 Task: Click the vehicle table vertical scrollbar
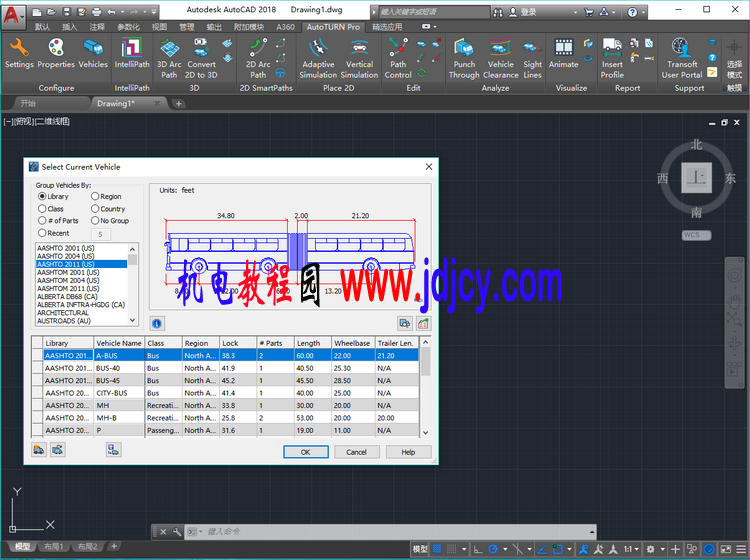[x=425, y=387]
